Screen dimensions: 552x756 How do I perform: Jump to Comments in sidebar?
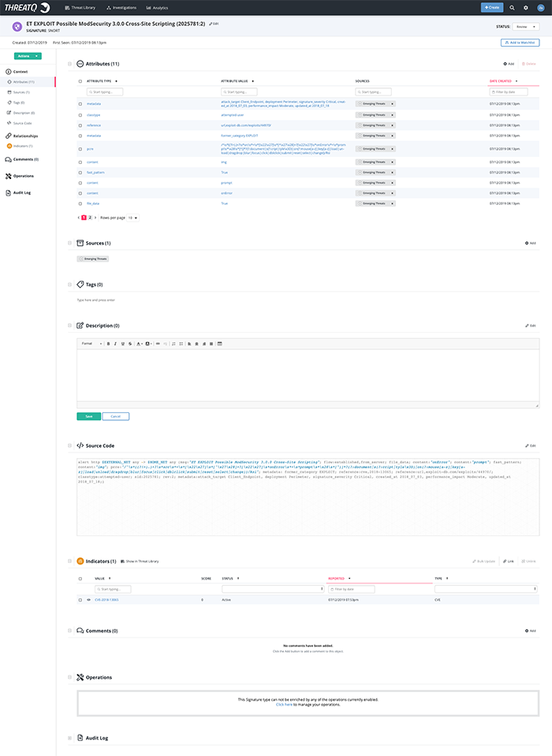coord(22,159)
